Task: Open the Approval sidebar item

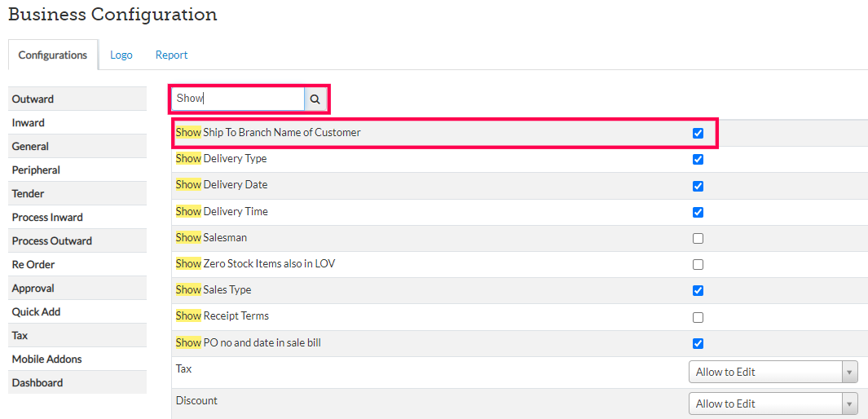Action: click(x=33, y=289)
